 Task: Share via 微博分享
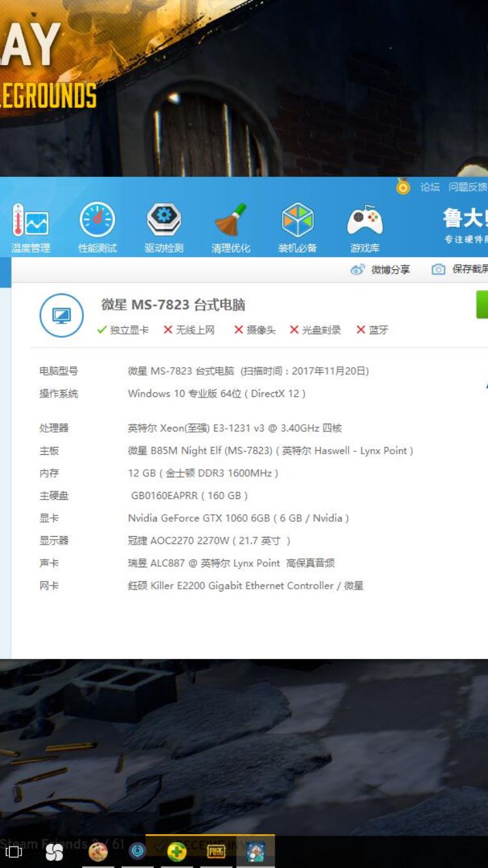pos(381,269)
